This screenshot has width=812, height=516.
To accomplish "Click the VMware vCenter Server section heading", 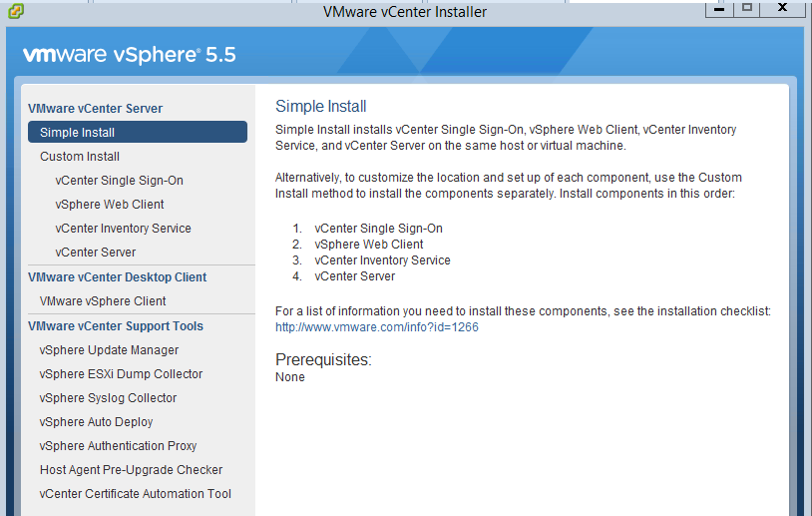I will tap(96, 108).
